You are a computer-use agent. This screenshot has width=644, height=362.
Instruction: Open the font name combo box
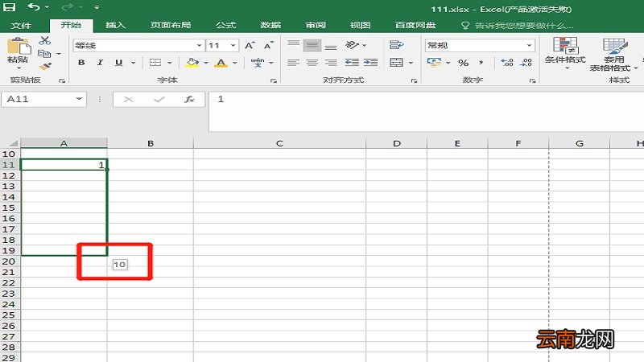[138, 45]
